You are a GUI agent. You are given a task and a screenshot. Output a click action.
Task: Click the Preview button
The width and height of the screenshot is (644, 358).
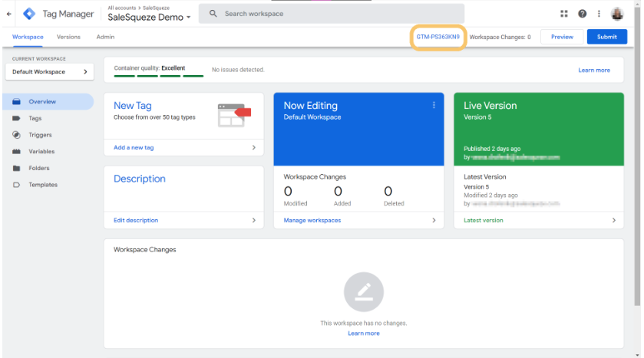tap(562, 37)
